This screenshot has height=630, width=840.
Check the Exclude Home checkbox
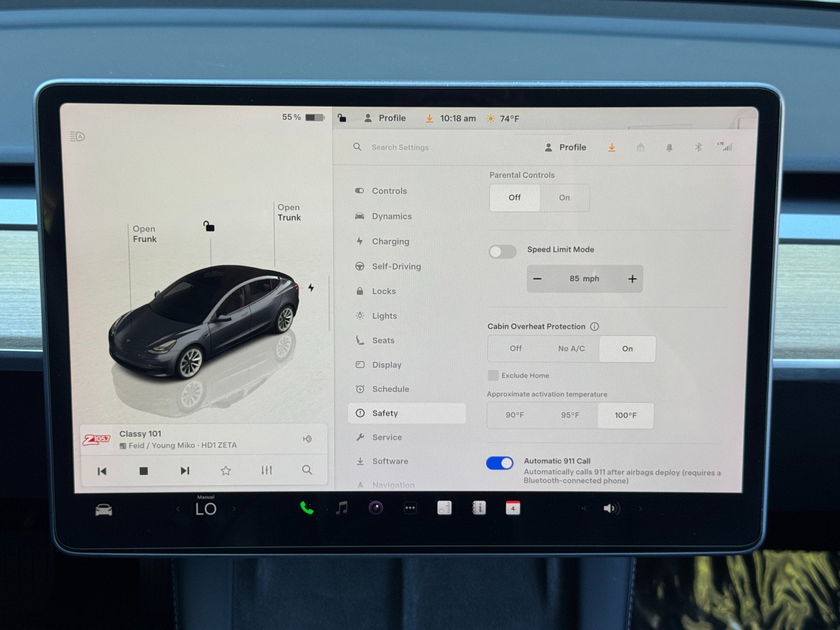click(493, 375)
